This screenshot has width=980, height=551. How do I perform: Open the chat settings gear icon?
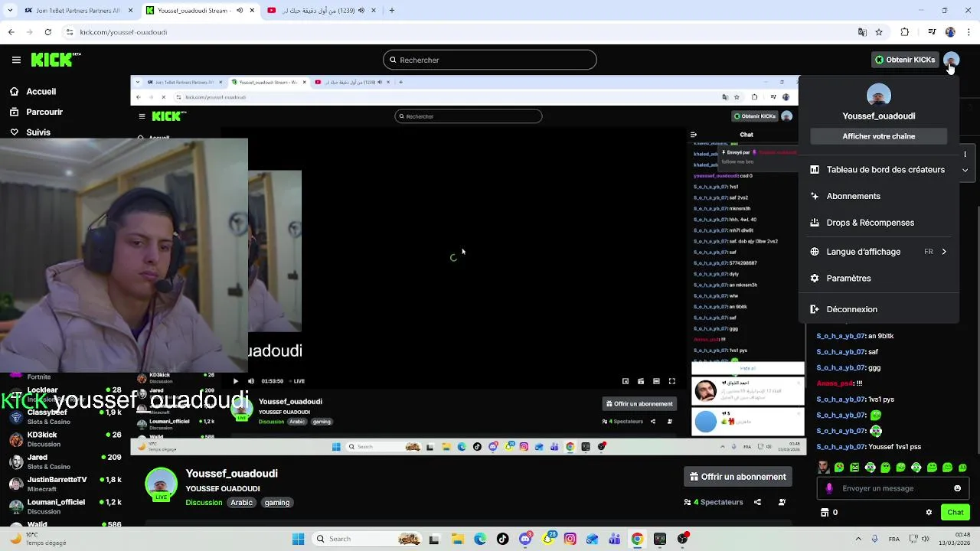click(929, 513)
